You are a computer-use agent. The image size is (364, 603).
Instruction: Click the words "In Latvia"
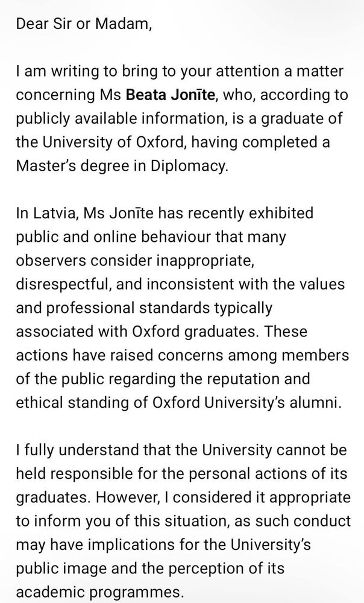point(39,212)
